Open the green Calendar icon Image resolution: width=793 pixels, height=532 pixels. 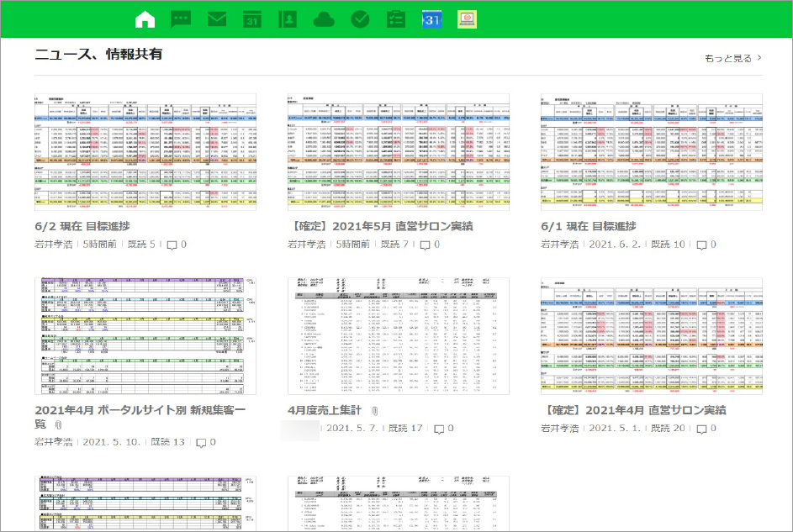tap(252, 19)
